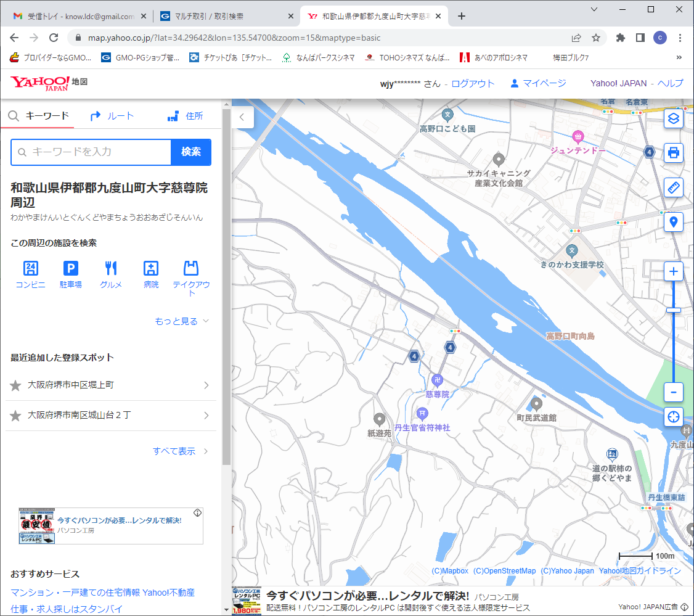
Task: Search nearby hospitals (病院)
Action: point(151,274)
